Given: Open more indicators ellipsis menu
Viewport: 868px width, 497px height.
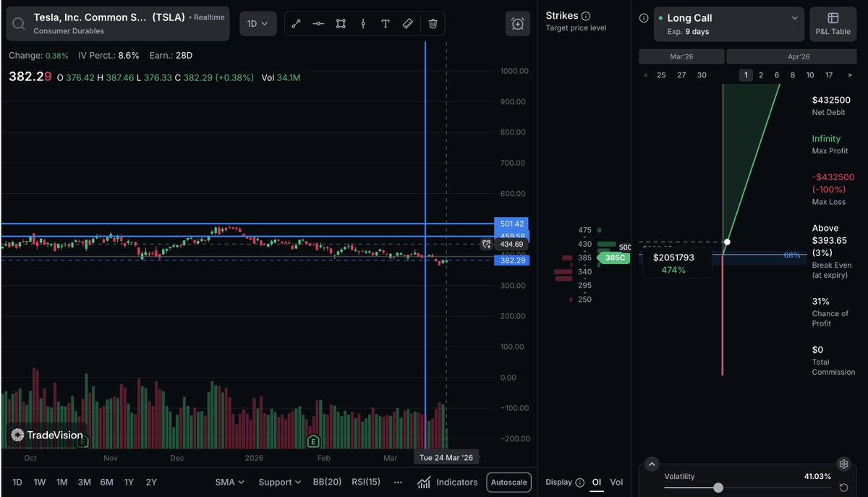Looking at the screenshot, I should (398, 482).
